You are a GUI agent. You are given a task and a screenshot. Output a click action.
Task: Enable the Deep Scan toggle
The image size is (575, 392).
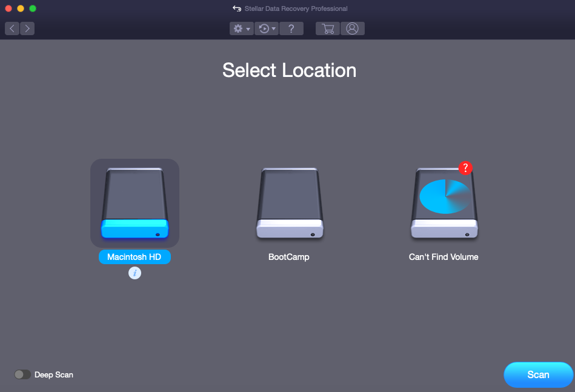22,374
